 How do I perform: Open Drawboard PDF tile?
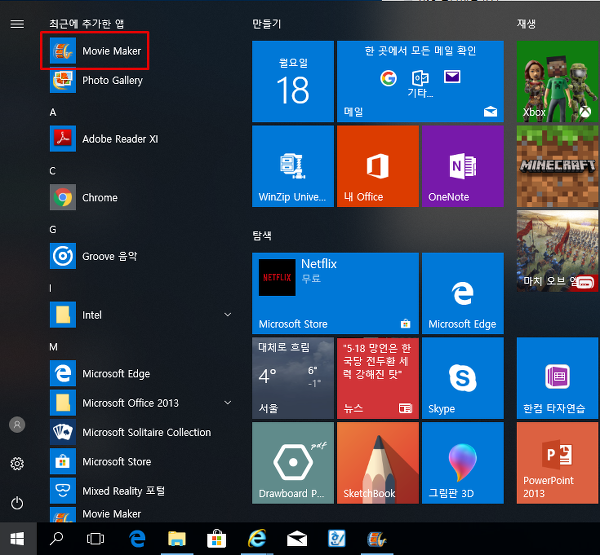point(293,463)
